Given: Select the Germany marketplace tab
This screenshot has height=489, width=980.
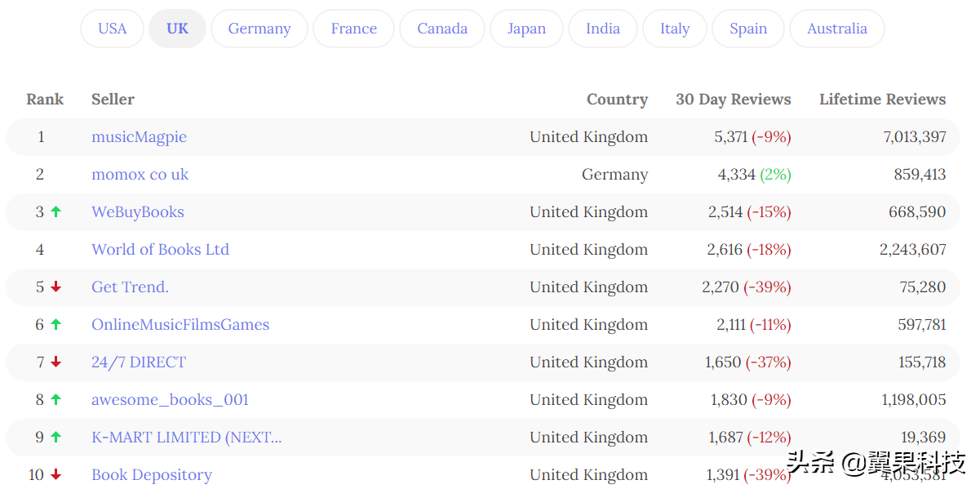Looking at the screenshot, I should click(x=259, y=29).
